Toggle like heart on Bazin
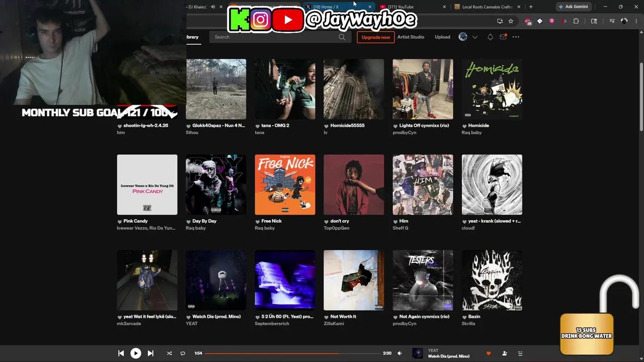 click(464, 317)
